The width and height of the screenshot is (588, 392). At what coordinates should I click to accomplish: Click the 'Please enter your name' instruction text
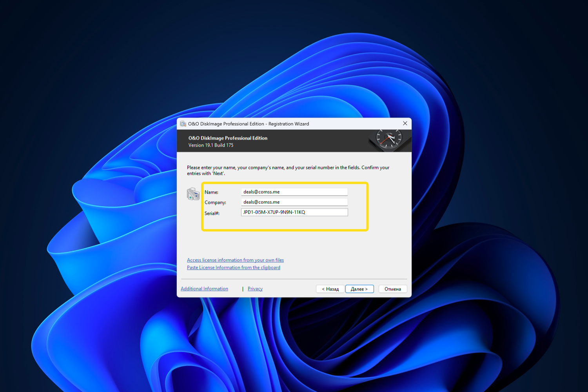click(x=288, y=171)
